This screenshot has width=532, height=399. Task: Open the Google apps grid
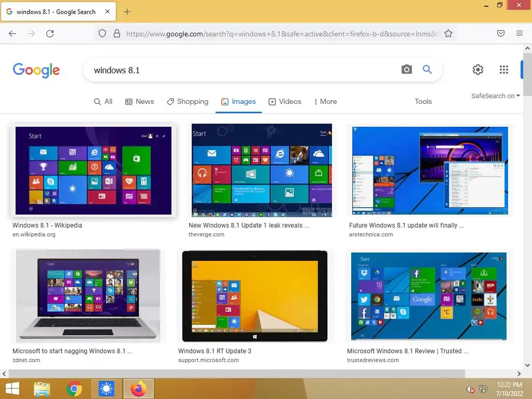click(504, 70)
